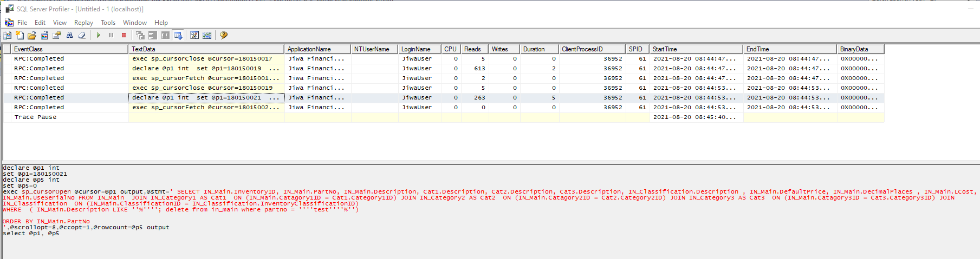Open the Replay menu
Image resolution: width=980 pixels, height=259 pixels.
pyautogui.click(x=83, y=23)
